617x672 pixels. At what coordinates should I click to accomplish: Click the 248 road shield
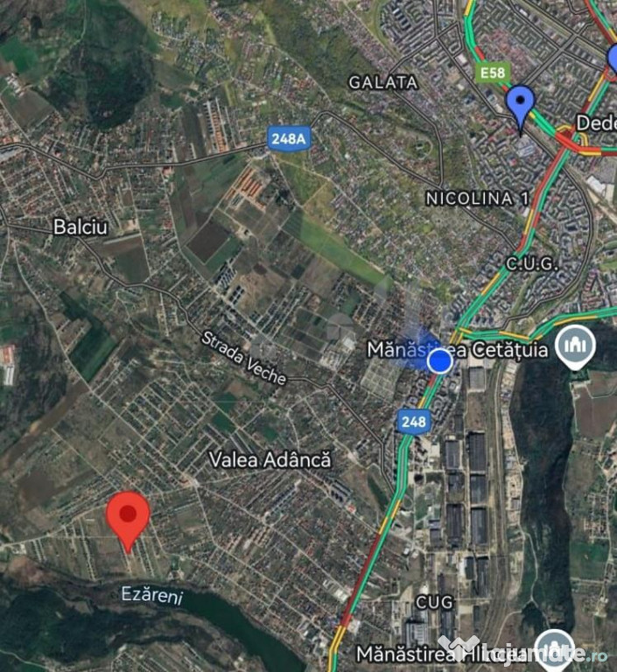pos(414,421)
